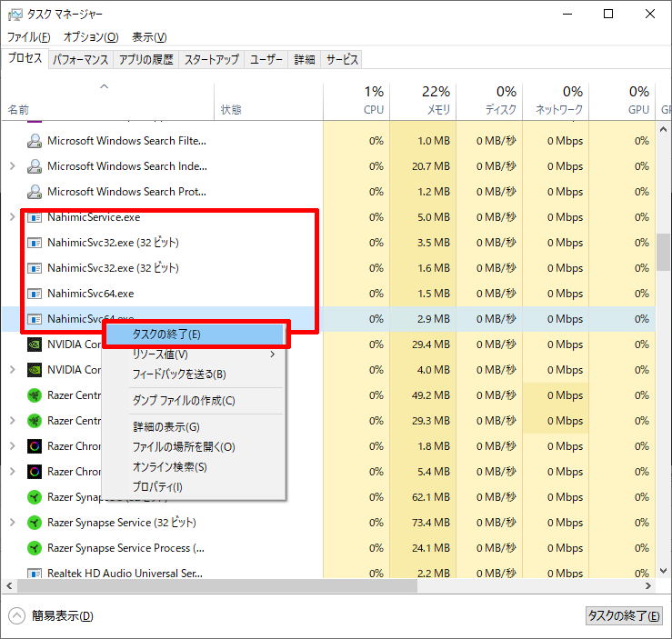The height and width of the screenshot is (639, 672).
Task: Click the vertical scrollbar thumb
Action: [x=663, y=253]
